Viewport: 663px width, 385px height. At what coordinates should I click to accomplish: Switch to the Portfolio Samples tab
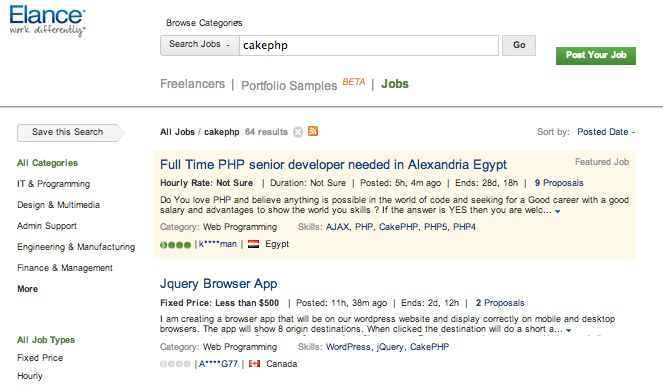point(289,85)
